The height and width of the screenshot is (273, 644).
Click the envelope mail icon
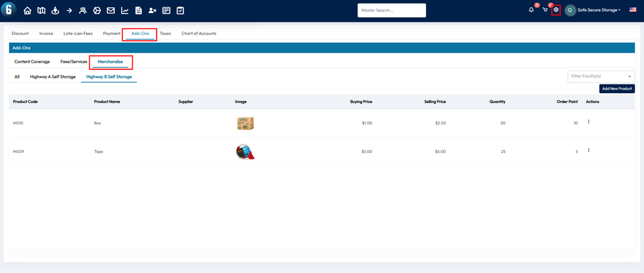click(110, 11)
